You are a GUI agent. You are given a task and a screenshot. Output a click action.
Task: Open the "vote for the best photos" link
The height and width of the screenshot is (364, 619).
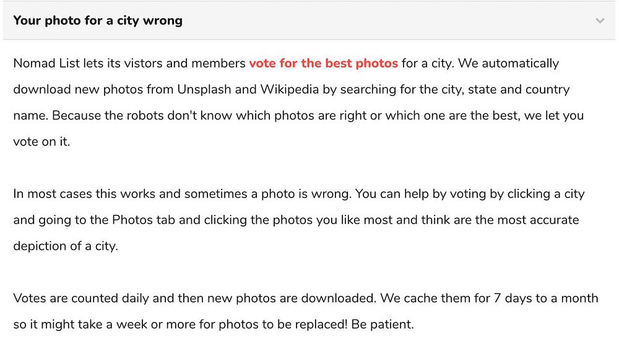click(x=323, y=63)
